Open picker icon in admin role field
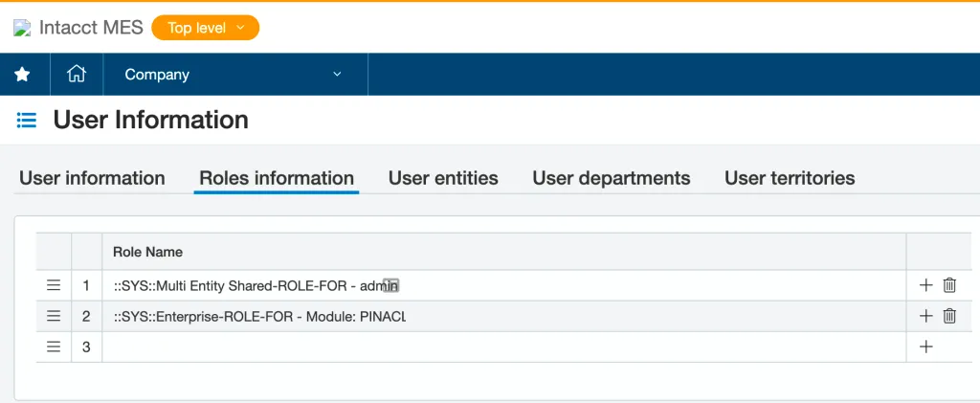 [x=390, y=285]
